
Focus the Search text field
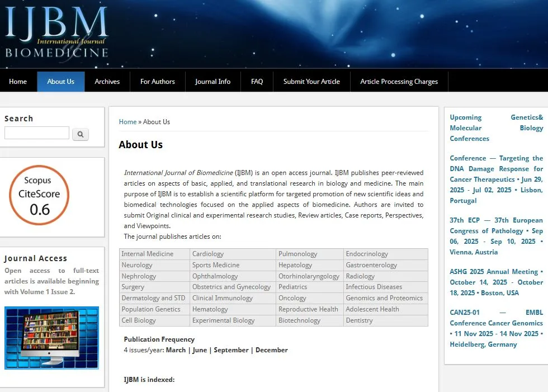tap(37, 133)
